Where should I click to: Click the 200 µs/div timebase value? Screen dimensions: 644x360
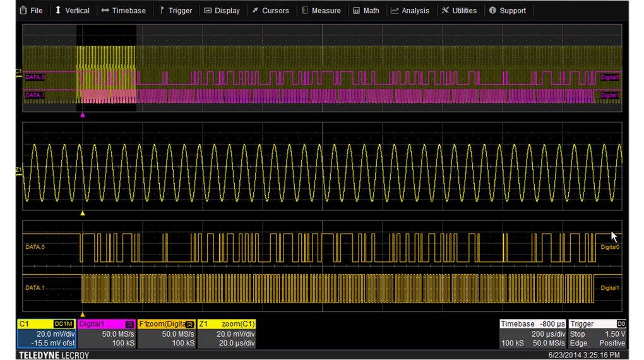tap(548, 334)
